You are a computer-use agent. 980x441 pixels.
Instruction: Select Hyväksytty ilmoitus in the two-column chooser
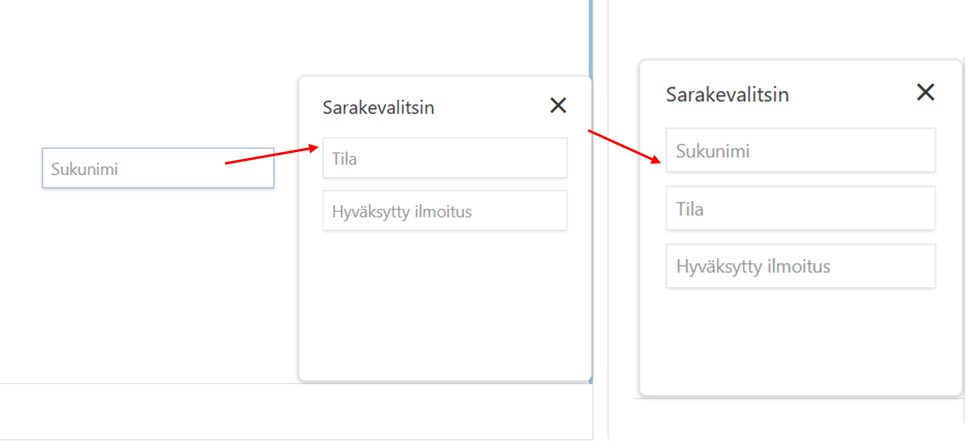pos(445,211)
